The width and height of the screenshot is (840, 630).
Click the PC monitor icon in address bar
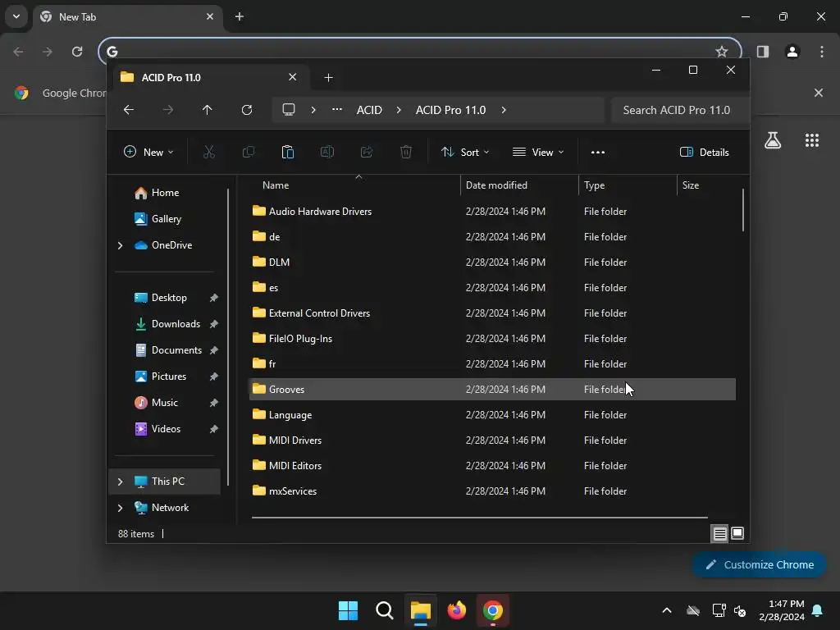click(289, 110)
